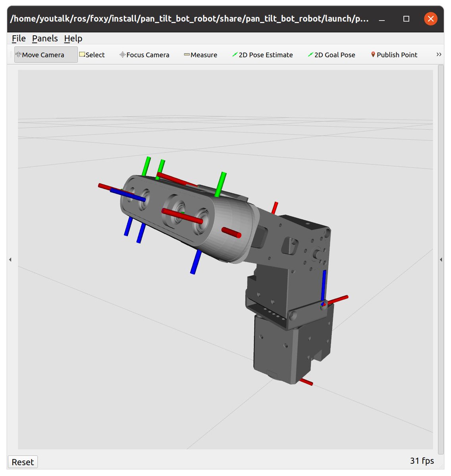Expand the collapsed right side panel arrow
Screen dimensions: 451x476
(441, 259)
